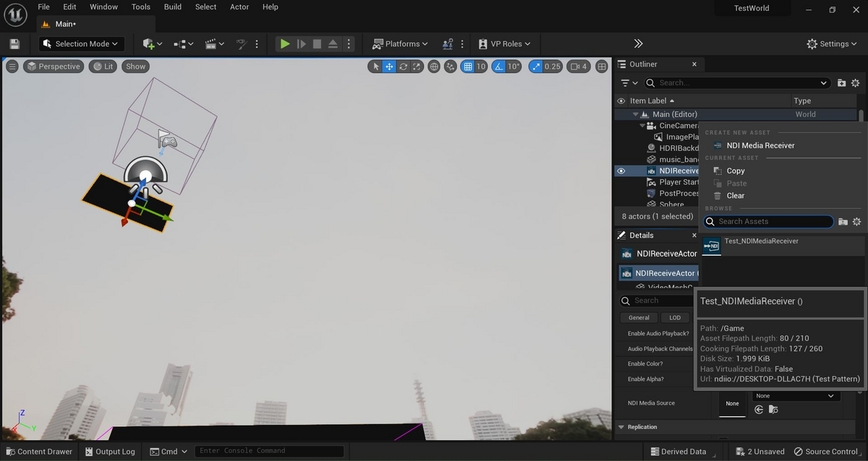The width and height of the screenshot is (868, 461).
Task: Select the Test_NDIMediaReceiver asset
Action: point(783,246)
